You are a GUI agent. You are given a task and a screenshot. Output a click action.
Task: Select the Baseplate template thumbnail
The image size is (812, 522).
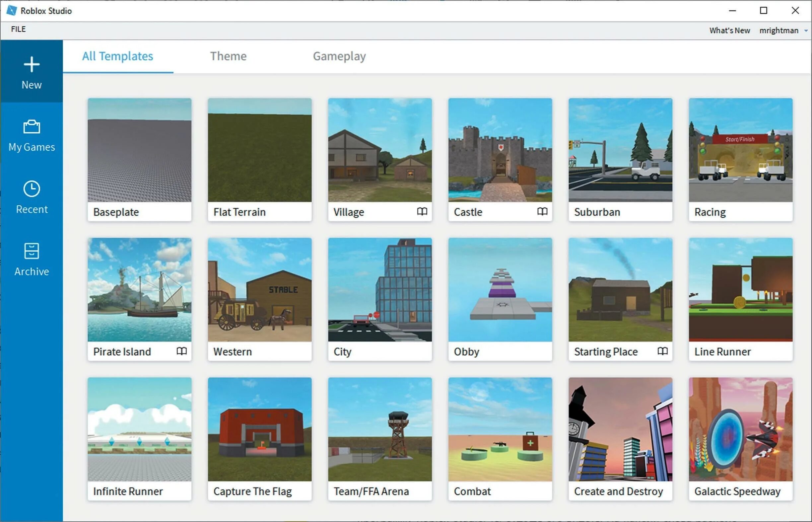139,150
